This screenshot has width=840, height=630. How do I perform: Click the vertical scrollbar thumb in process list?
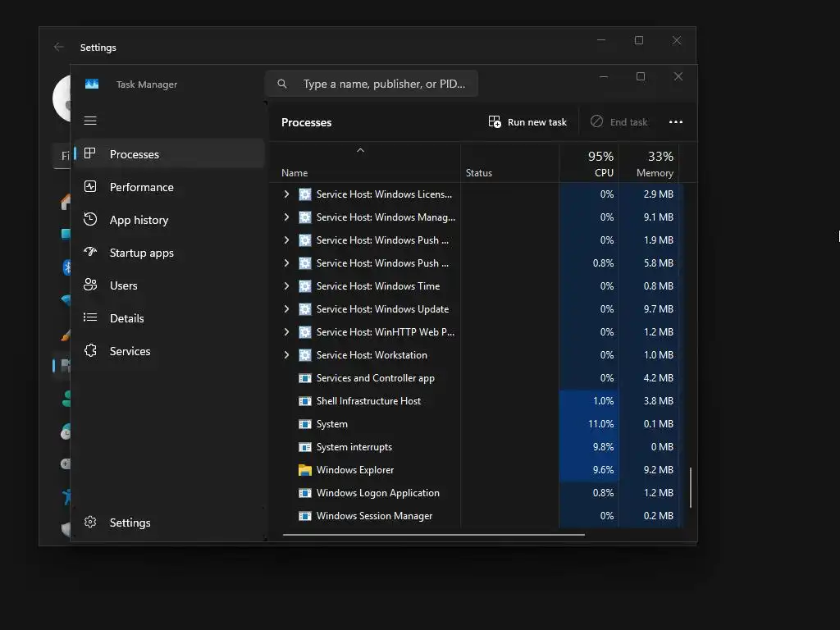coord(691,487)
